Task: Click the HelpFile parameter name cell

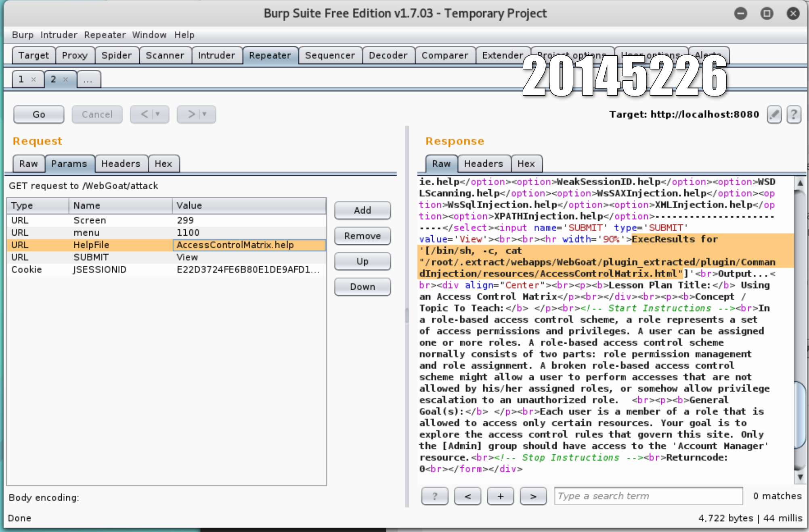Action: pos(121,245)
